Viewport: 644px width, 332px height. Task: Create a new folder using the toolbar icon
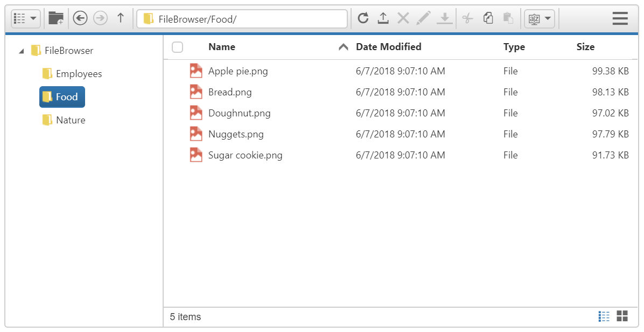tap(55, 18)
